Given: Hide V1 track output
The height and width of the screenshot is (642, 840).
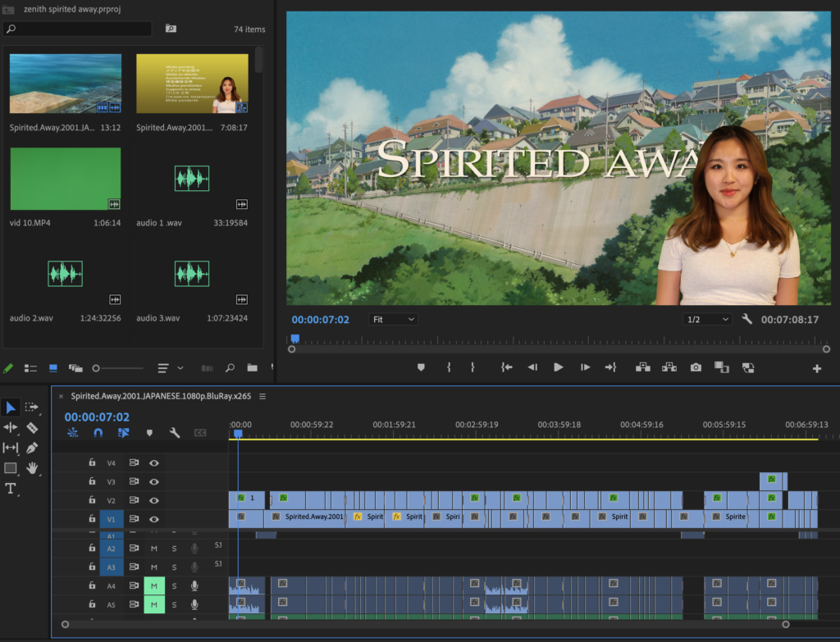Looking at the screenshot, I should point(154,519).
